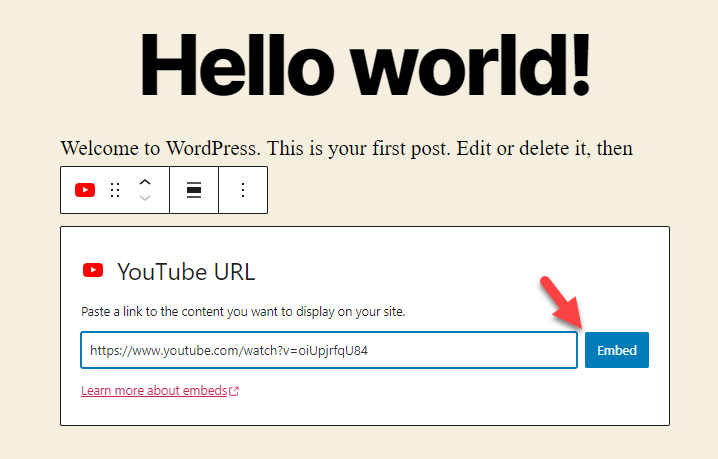Click the drag handle dots in block toolbar

(x=115, y=190)
